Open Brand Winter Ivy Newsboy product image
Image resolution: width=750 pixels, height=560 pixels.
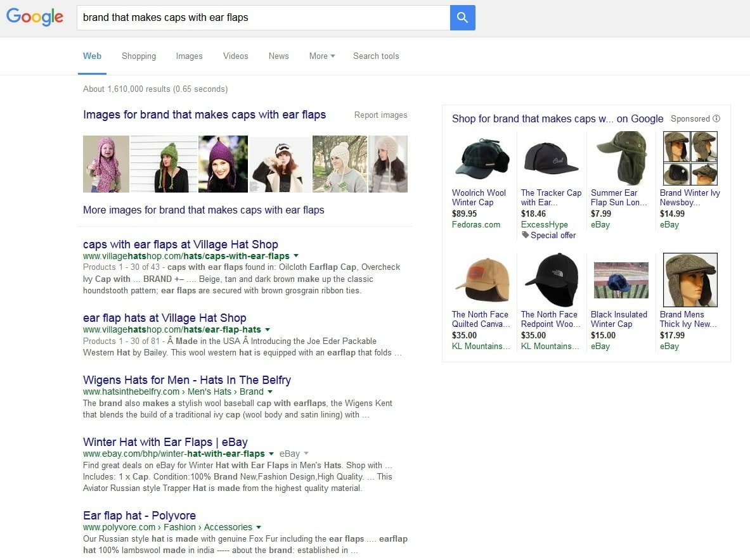pyautogui.click(x=690, y=158)
